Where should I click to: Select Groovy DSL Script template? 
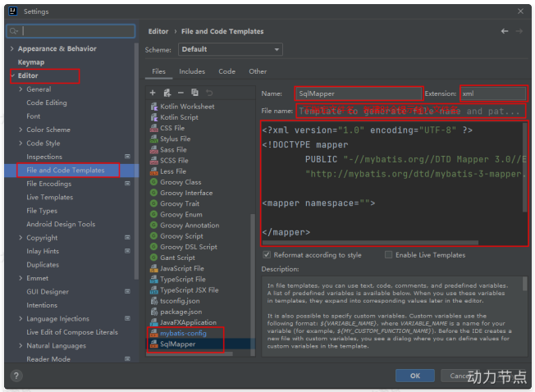189,247
